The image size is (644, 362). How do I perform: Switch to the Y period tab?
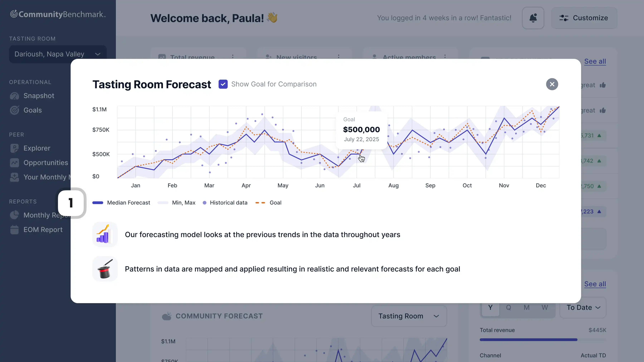pyautogui.click(x=490, y=307)
